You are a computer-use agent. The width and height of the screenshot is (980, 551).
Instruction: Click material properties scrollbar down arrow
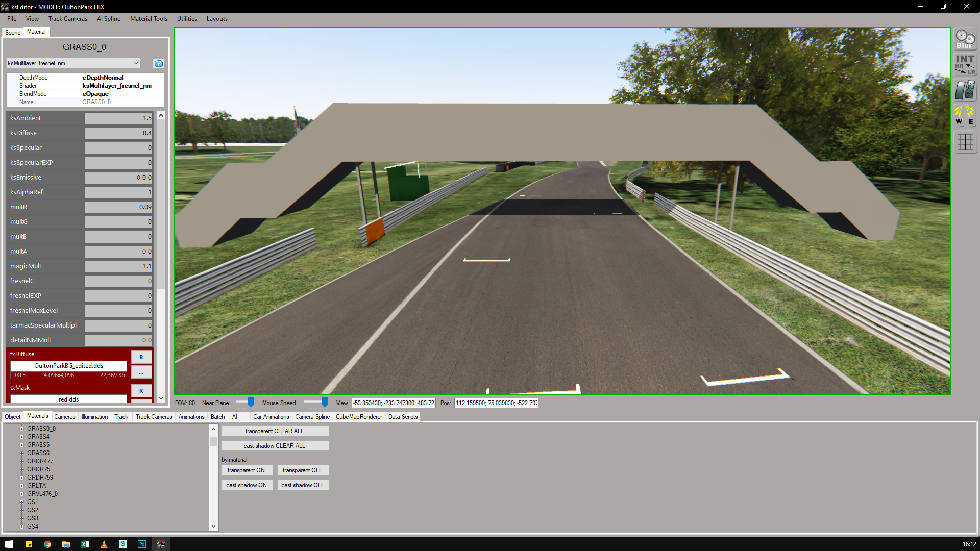(x=161, y=398)
